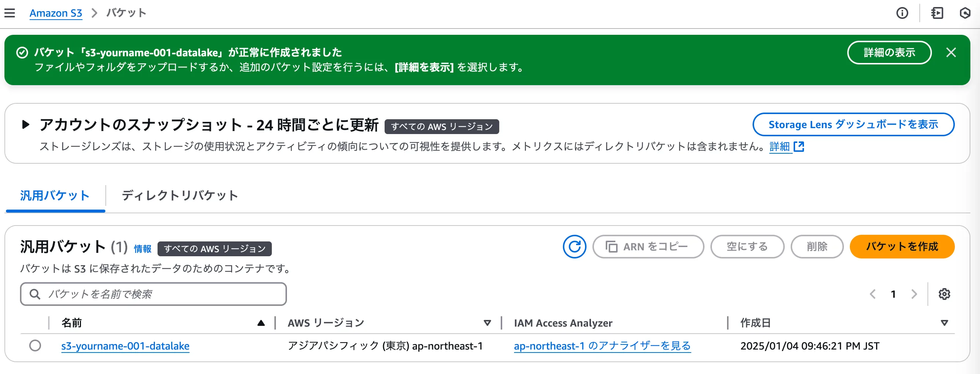
Task: Open the CloudShell panel icon
Action: coord(937,13)
